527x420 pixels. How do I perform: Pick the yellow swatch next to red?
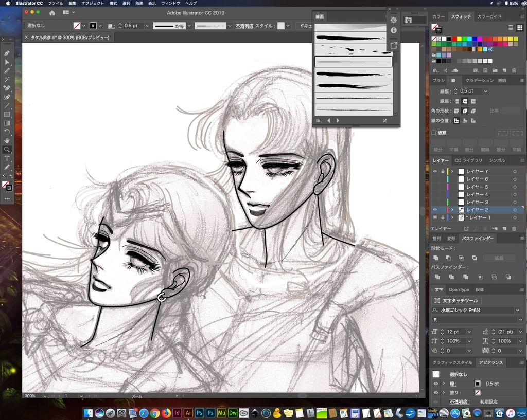(459, 39)
